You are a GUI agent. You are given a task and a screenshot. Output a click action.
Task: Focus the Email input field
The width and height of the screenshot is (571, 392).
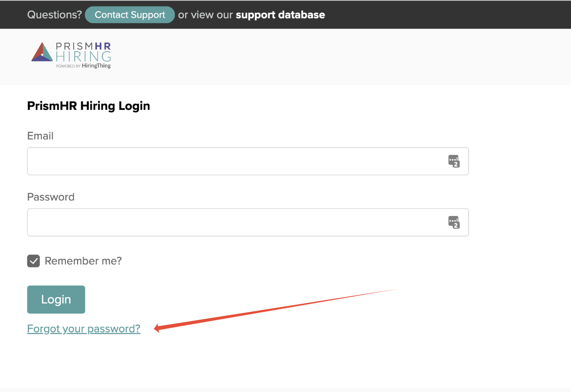pos(248,161)
